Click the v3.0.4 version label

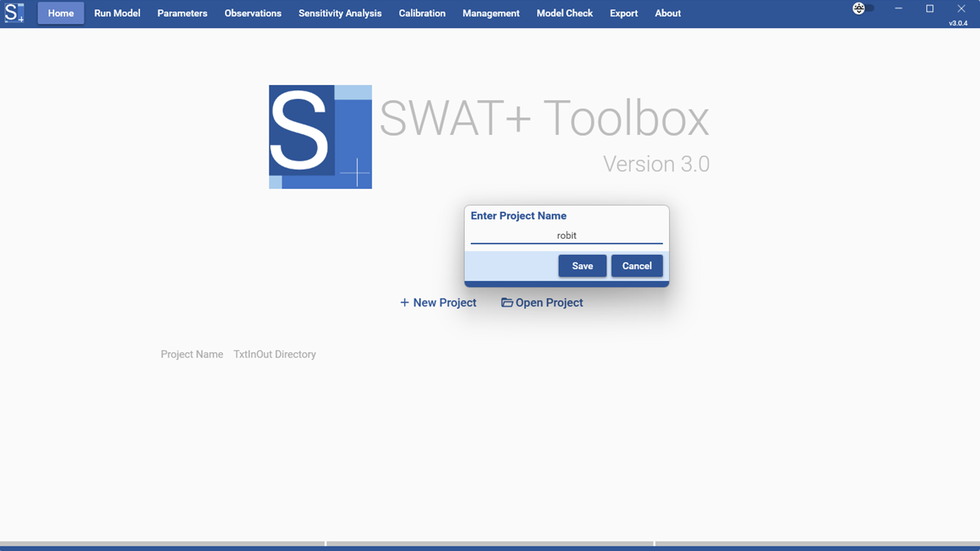pos(958,24)
